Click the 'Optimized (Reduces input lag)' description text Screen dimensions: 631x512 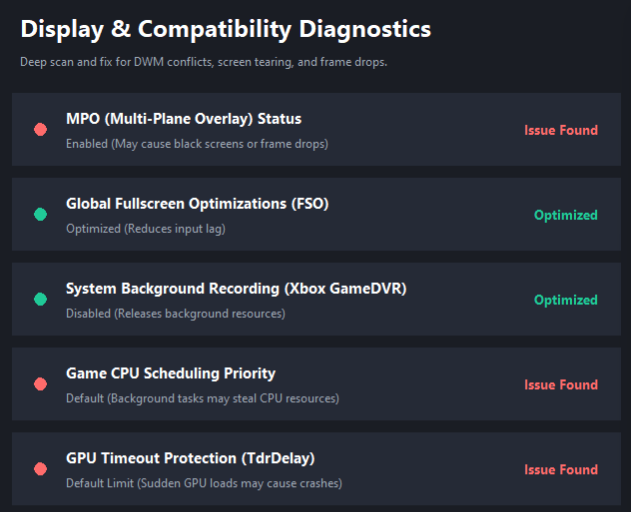(146, 229)
